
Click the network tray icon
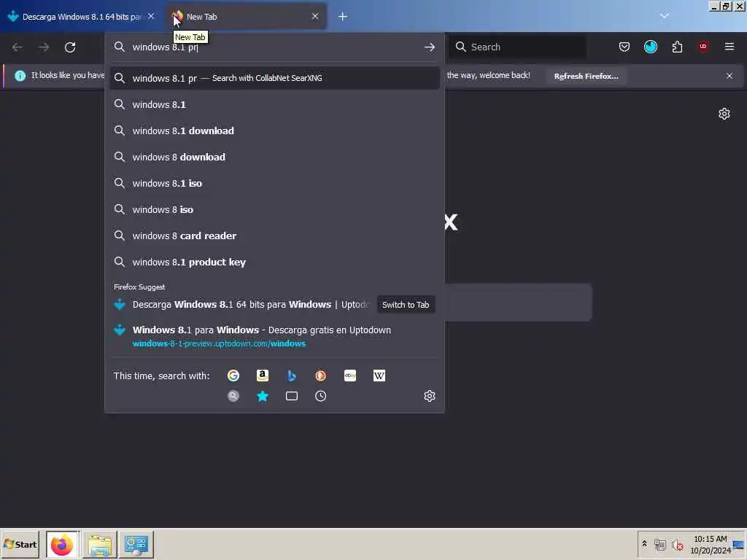[x=659, y=545]
